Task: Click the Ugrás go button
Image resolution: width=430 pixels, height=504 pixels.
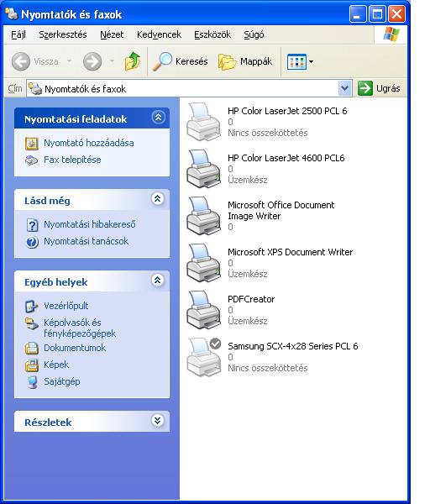Action: click(x=380, y=88)
